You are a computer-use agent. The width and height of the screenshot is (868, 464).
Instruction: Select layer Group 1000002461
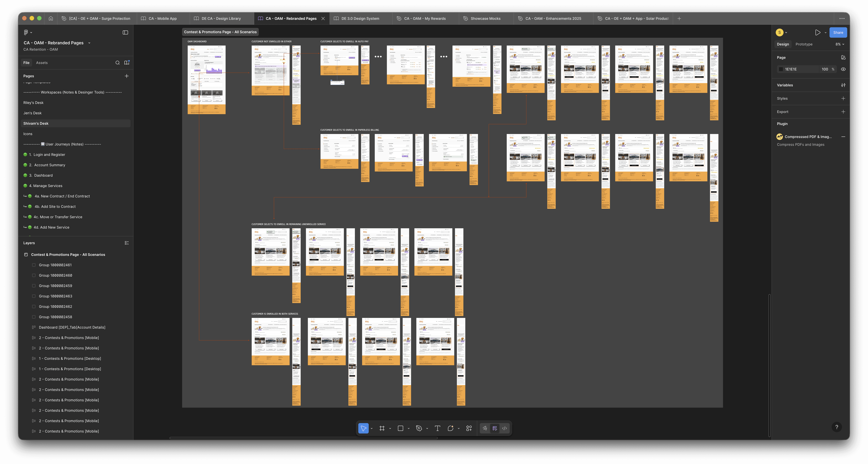click(55, 265)
